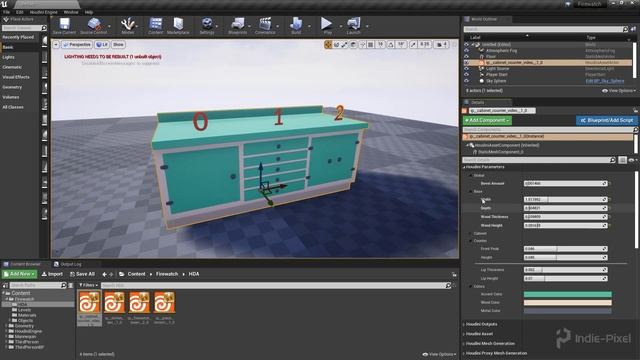The width and height of the screenshot is (640, 360).
Task: Expand Geometry folder in content tree
Action: 7,326
